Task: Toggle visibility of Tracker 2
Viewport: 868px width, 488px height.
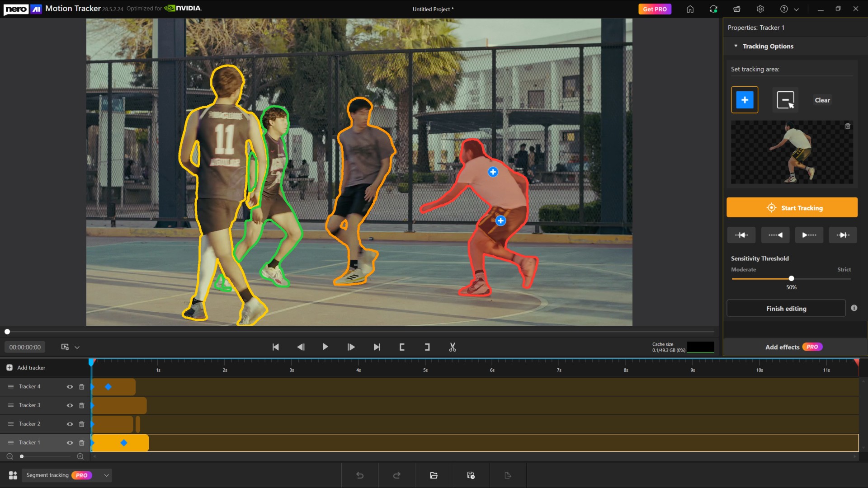Action: [70, 424]
